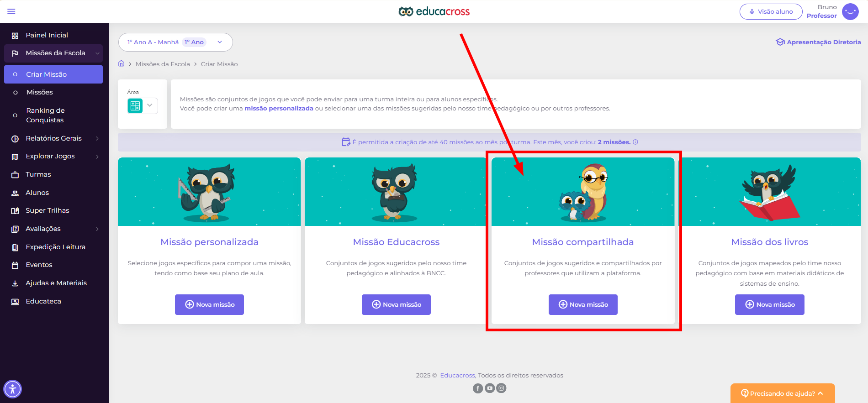Screen dimensions: 868x403
Task: Switch to Visão aluno
Action: (771, 11)
